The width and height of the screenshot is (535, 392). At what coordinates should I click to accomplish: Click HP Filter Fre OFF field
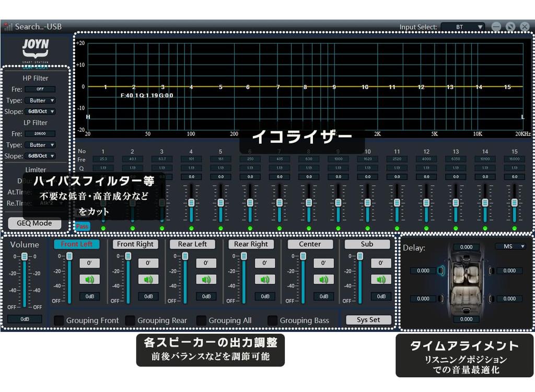(40, 89)
